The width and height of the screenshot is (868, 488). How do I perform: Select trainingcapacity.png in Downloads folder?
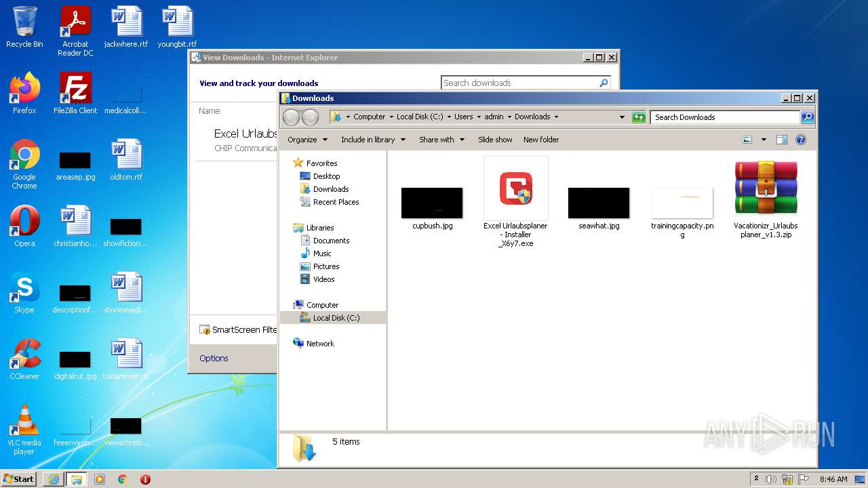click(x=682, y=213)
